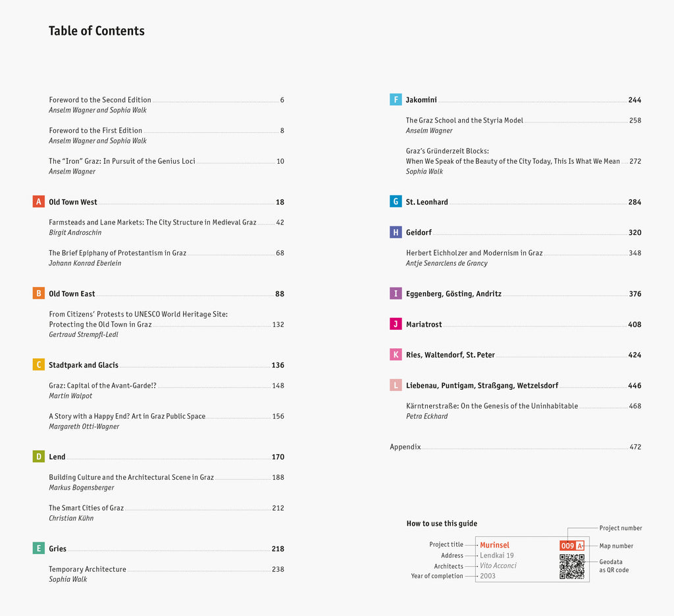Open the Appendix entry
This screenshot has width=674, height=616.
tap(405, 447)
